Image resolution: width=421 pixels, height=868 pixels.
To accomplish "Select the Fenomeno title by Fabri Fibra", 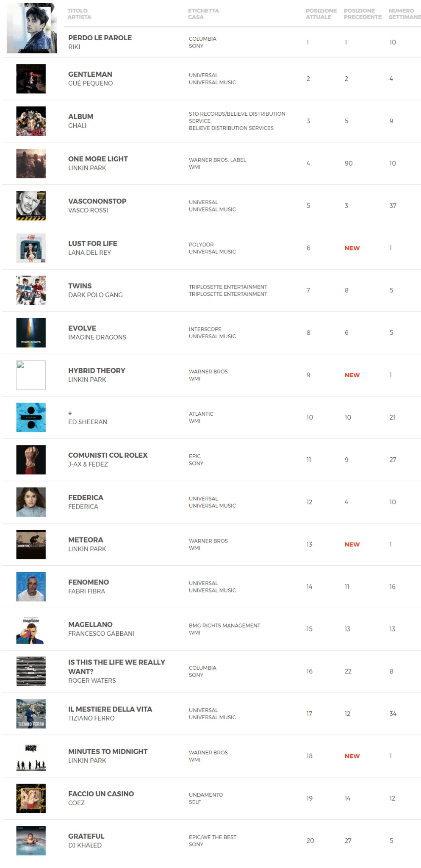I will pyautogui.click(x=89, y=582).
